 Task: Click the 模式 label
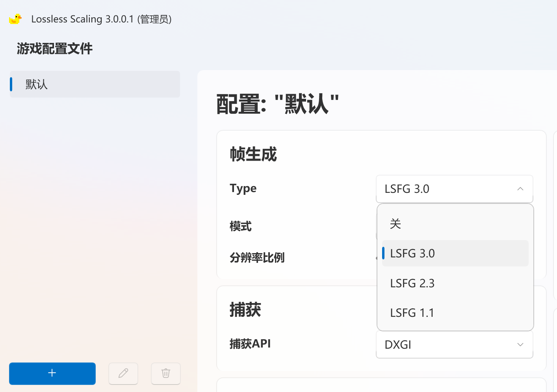(x=241, y=226)
